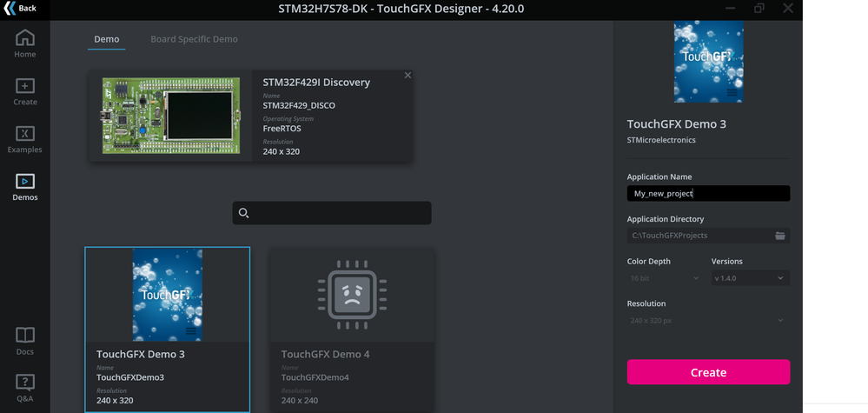
Task: Minimize the TouchGFX Designer window
Action: (x=731, y=9)
